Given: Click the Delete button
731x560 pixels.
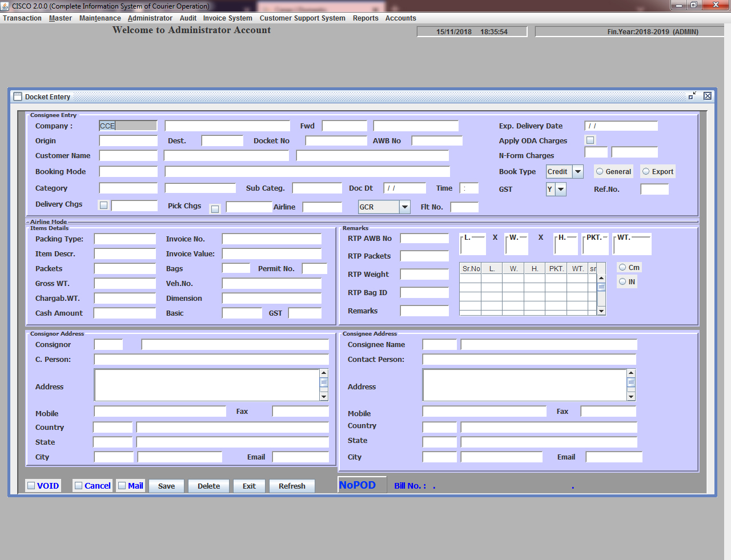Looking at the screenshot, I should click(x=209, y=486).
